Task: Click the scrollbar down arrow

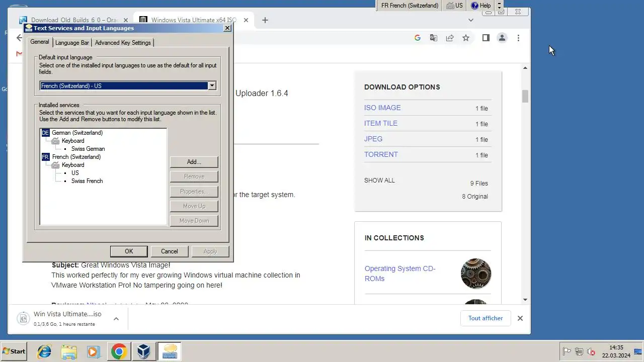Action: [525, 300]
